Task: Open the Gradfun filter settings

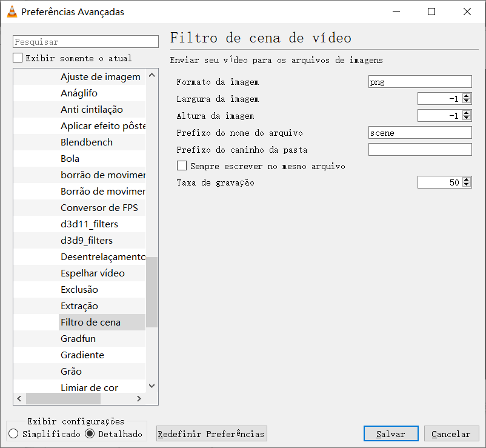Action: coord(78,338)
